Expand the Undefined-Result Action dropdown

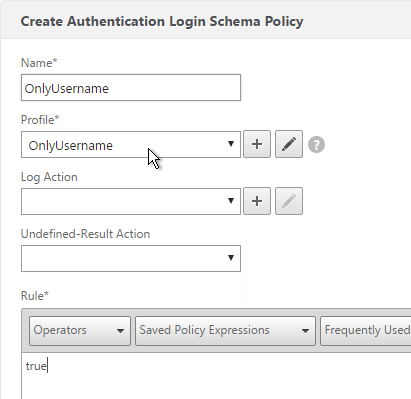[x=131, y=258]
